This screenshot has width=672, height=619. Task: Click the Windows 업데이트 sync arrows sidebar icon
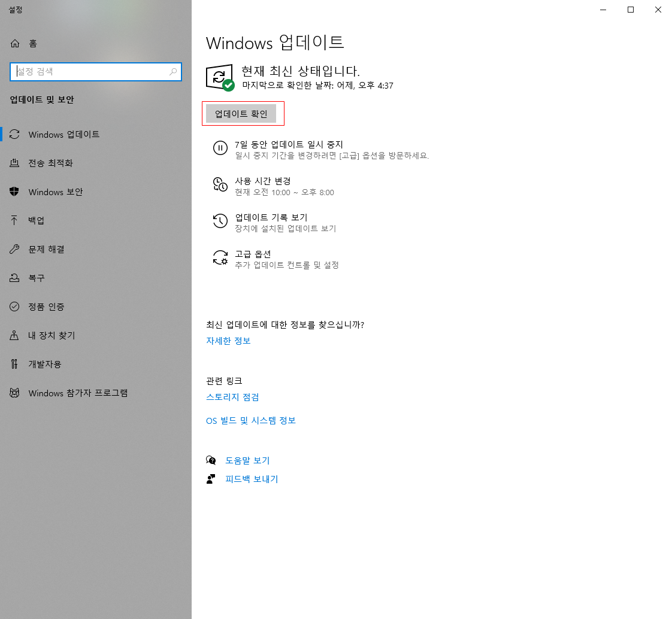click(14, 135)
